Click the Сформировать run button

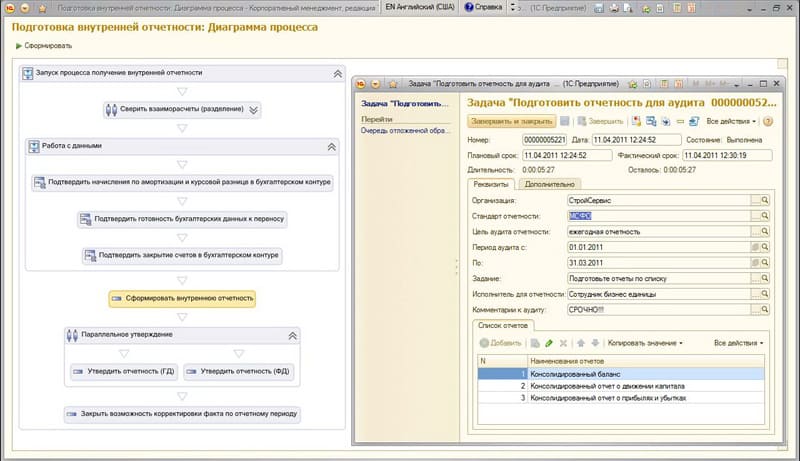tap(43, 46)
